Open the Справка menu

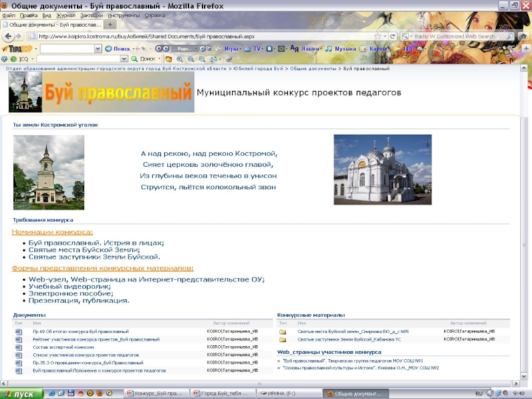click(x=155, y=15)
